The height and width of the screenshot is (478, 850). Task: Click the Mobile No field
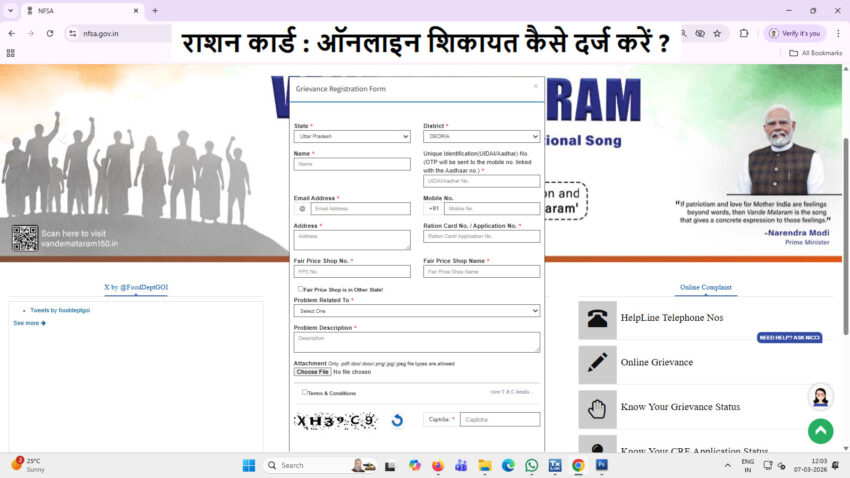pyautogui.click(x=492, y=209)
